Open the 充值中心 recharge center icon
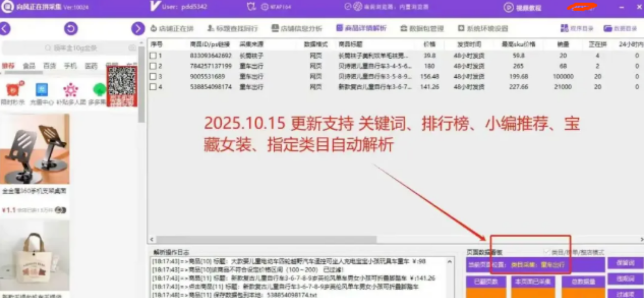Image resolution: width=644 pixels, height=298 pixels. 42,90
